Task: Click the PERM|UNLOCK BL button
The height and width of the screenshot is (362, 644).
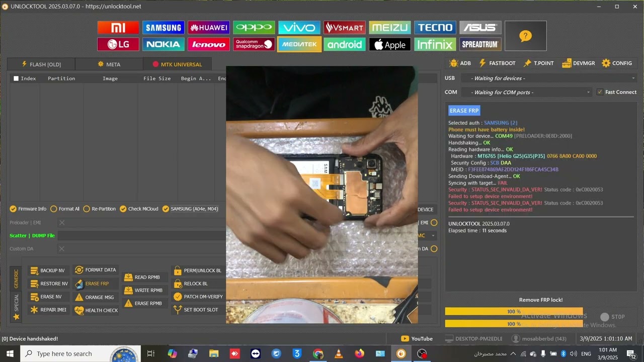Action: (x=198, y=270)
